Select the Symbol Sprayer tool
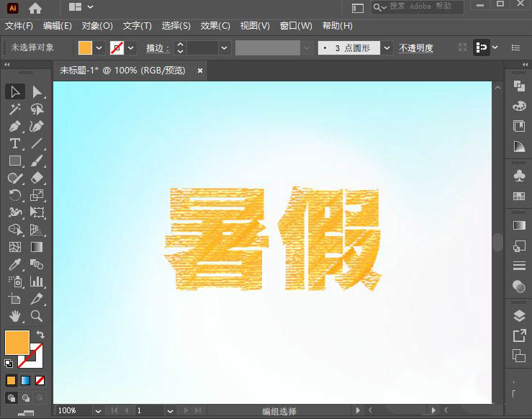Screen dimensions: 532x419 (15, 281)
